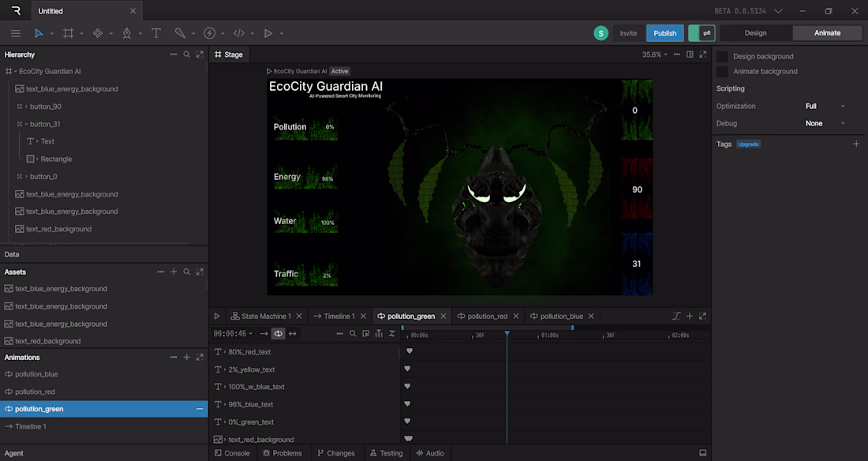Open the stage zoom 35.6% dropdown
Screen dimensions: 868x461
pos(654,54)
